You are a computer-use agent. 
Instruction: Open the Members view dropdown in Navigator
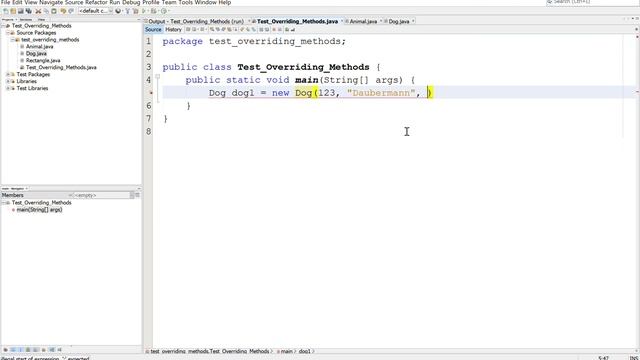35,195
